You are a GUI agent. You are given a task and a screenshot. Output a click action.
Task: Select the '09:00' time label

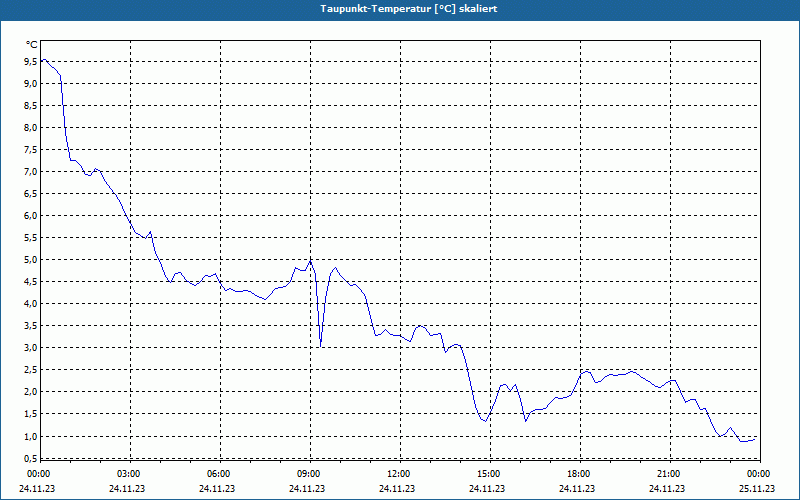coord(308,474)
